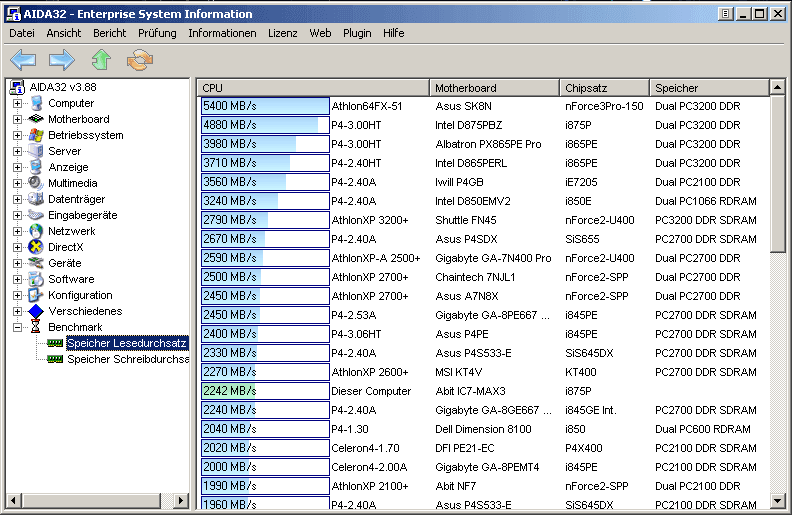
Task: Click the Geräte hardware icon
Action: [36, 263]
